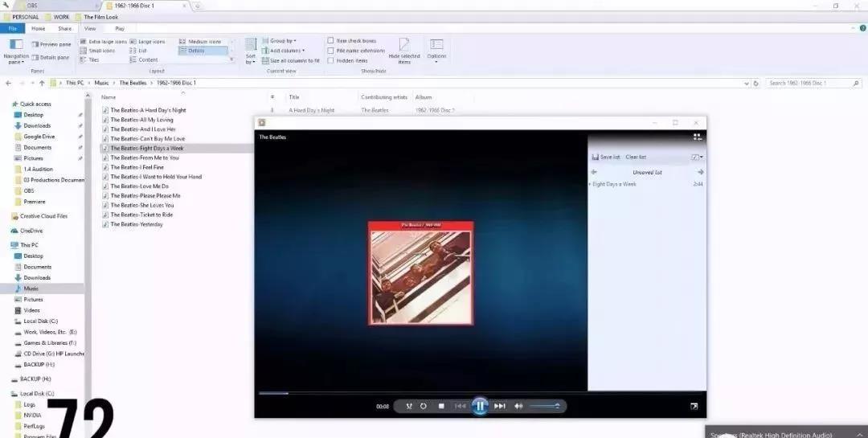Click the Stop button in media player
Screen dimensions: 868x438
point(441,406)
